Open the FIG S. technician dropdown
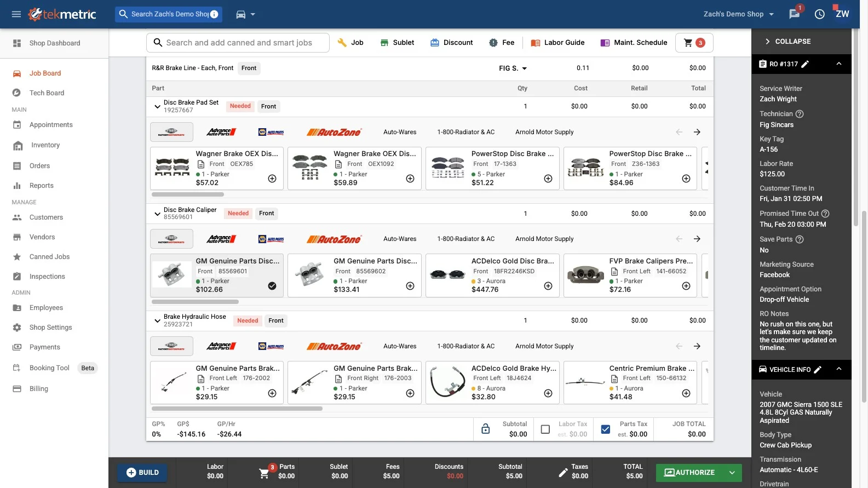This screenshot has height=488, width=868. click(513, 68)
